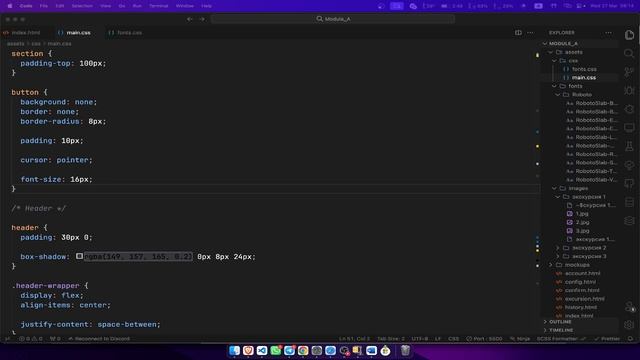Open Google Chrome from the Dock
This screenshot has height=360, width=640.
[303, 351]
